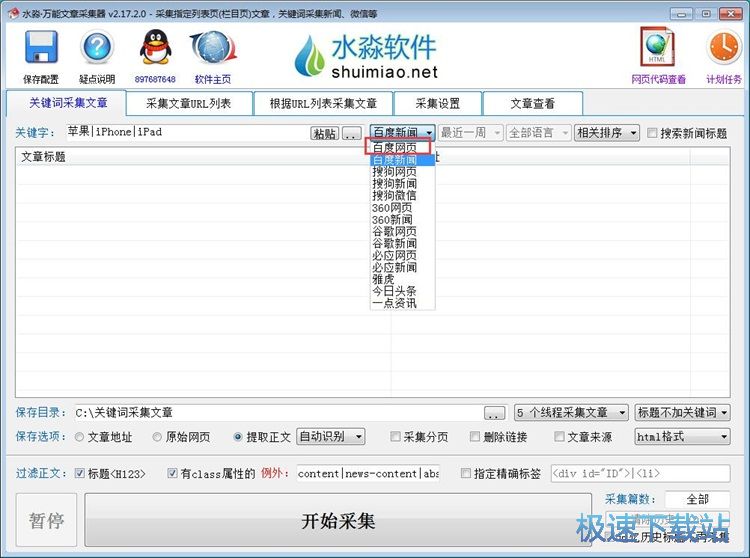The width and height of the screenshot is (750, 558).
Task: Click the 保存配置 floppy disk icon
Action: [x=41, y=47]
